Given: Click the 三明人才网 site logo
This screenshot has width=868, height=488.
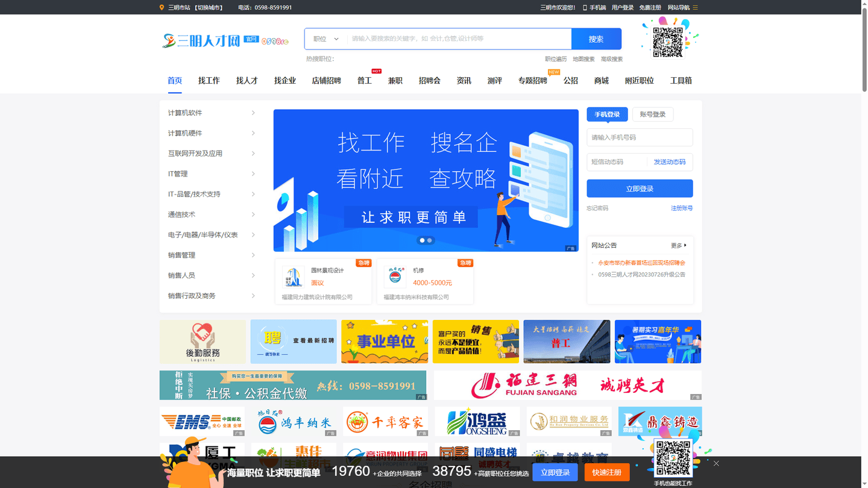Looking at the screenshot, I should click(225, 40).
